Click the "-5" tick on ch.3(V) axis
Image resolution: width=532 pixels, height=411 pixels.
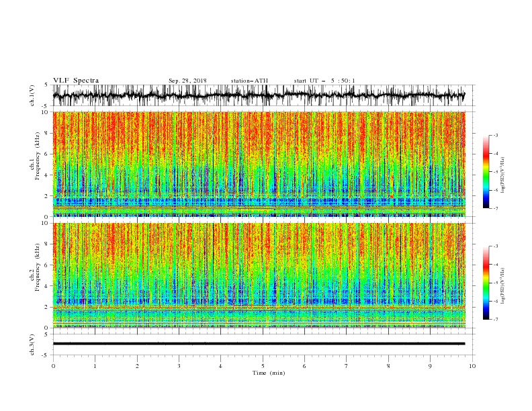point(46,355)
